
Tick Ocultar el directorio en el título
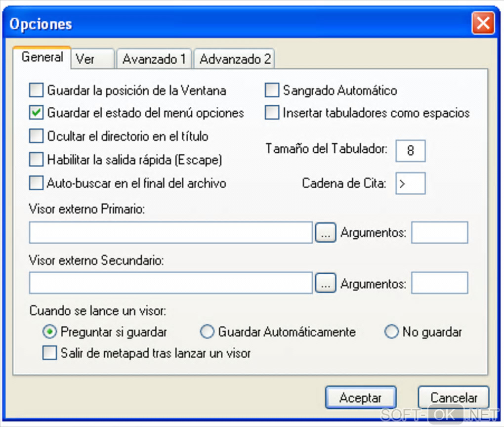click(37, 136)
